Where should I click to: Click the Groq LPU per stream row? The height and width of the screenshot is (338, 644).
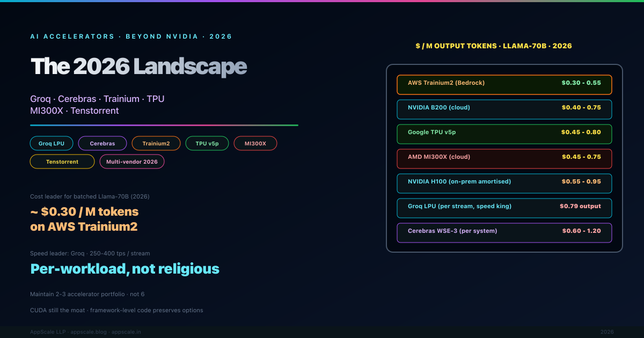pos(504,208)
